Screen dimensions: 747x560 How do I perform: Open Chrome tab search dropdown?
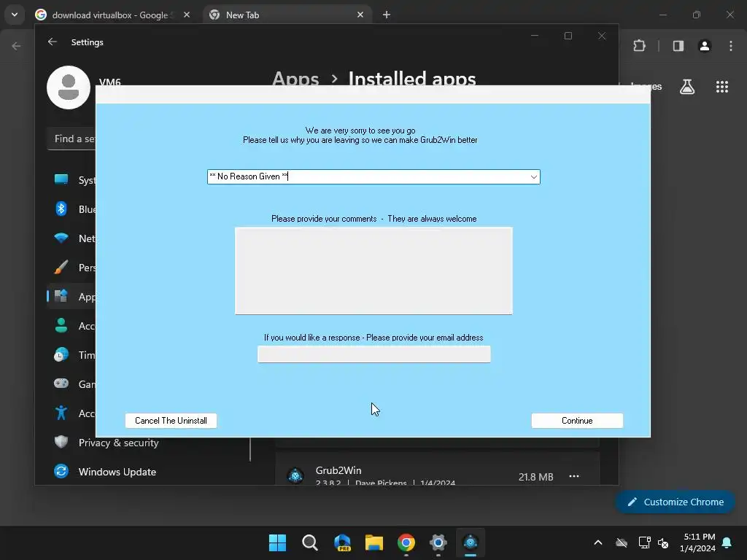(x=15, y=15)
